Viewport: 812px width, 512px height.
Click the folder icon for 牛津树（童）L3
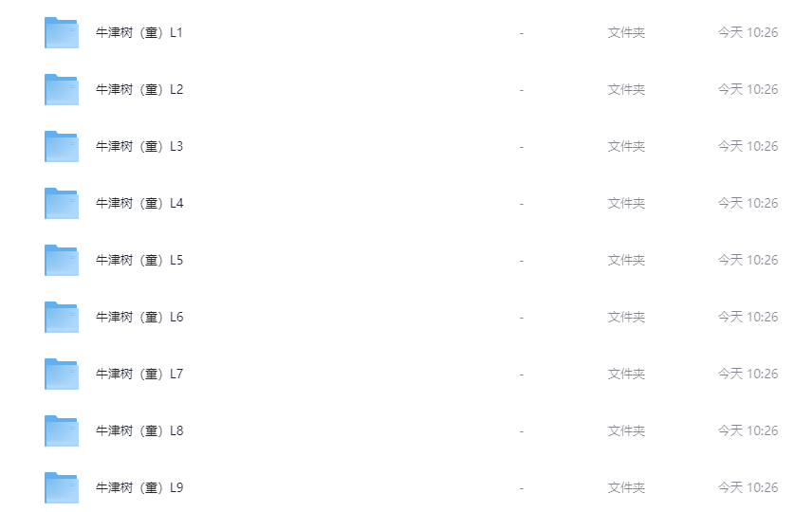(x=62, y=147)
